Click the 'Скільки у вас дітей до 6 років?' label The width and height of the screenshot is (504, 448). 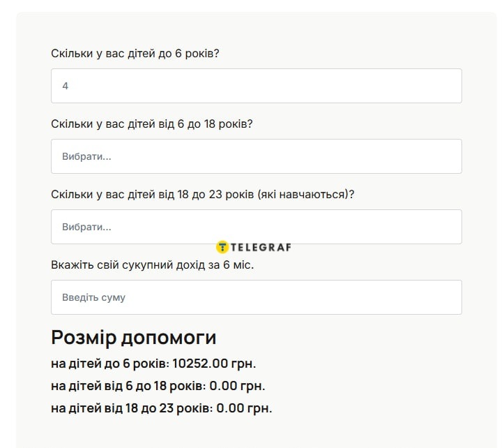point(135,54)
